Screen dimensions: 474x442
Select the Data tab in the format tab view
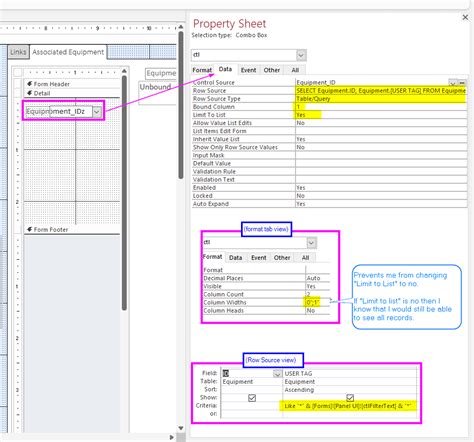(x=235, y=258)
